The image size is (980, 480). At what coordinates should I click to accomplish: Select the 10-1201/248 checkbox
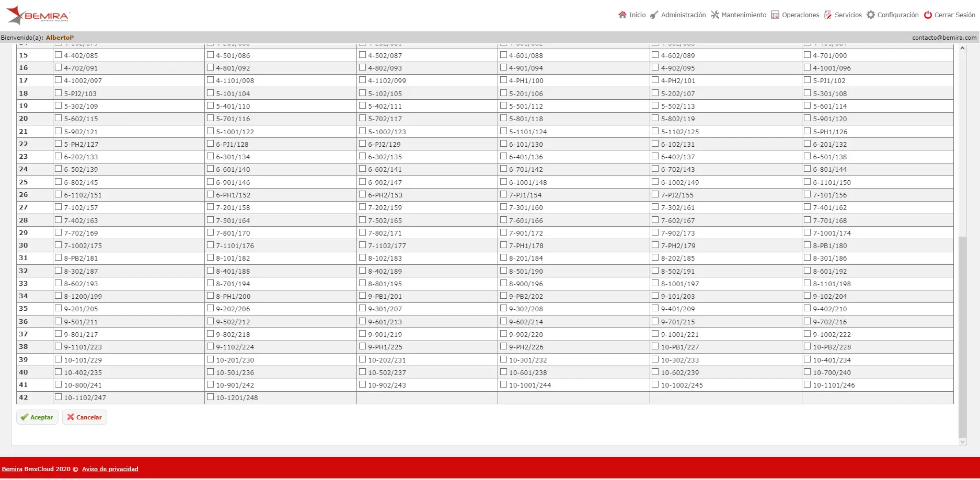[x=210, y=396]
